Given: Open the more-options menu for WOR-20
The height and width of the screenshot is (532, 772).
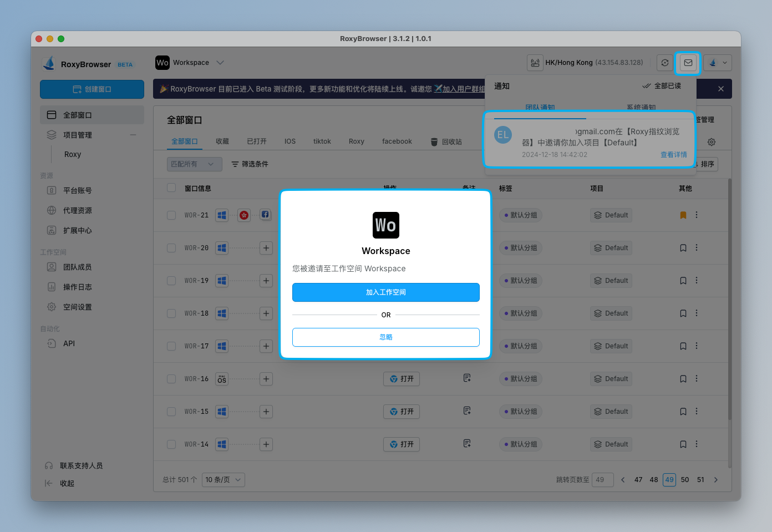Looking at the screenshot, I should pyautogui.click(x=697, y=248).
